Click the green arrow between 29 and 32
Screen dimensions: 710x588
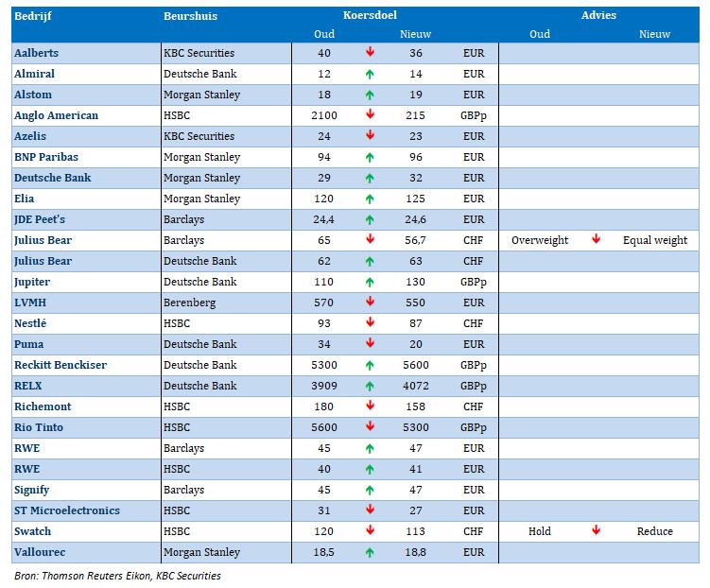370,178
